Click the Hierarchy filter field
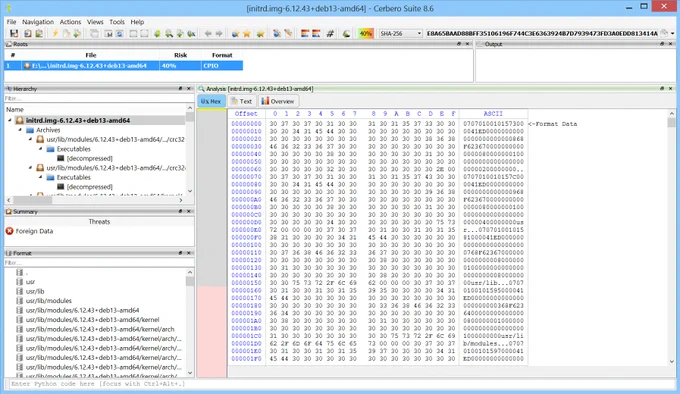The height and width of the screenshot is (394, 680). 99,98
